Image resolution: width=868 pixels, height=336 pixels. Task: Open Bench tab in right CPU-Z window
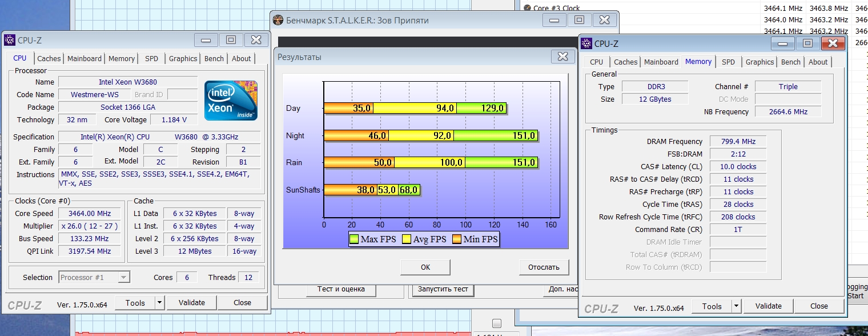coord(791,62)
